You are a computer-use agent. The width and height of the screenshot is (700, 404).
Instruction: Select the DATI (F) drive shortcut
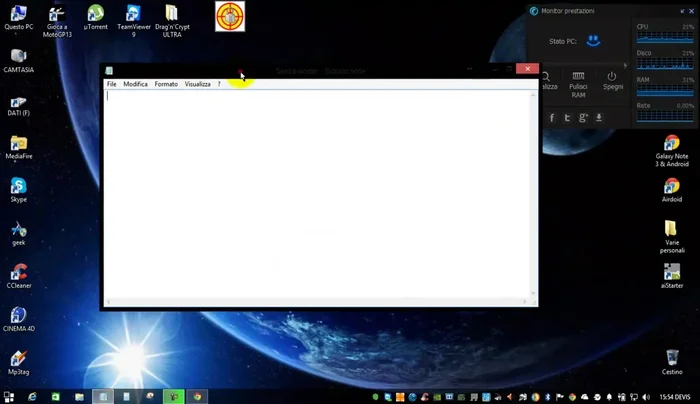click(19, 106)
